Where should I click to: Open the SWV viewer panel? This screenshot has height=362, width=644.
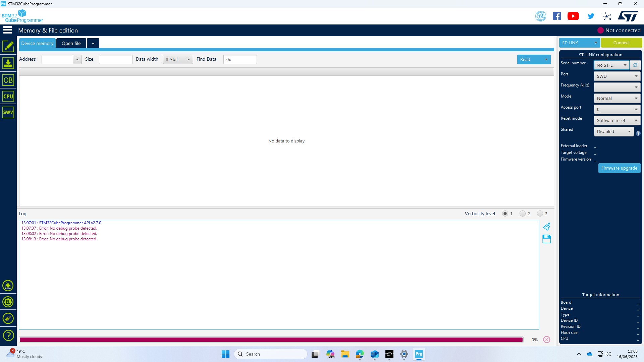[8, 112]
